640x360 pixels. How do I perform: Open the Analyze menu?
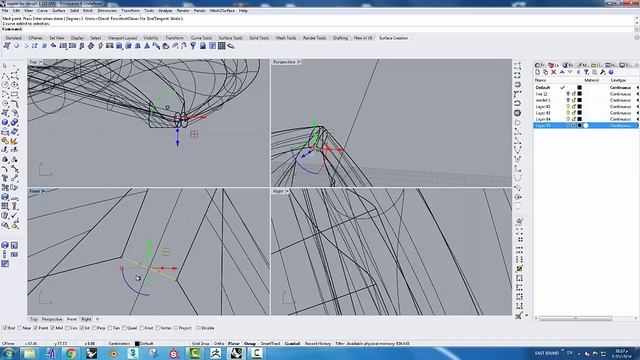[165, 11]
